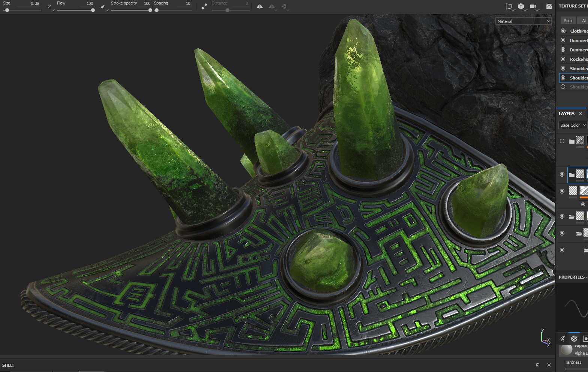Click the radial symmetry icon in toolbar
This screenshot has width=588, height=372.
coord(284,6)
